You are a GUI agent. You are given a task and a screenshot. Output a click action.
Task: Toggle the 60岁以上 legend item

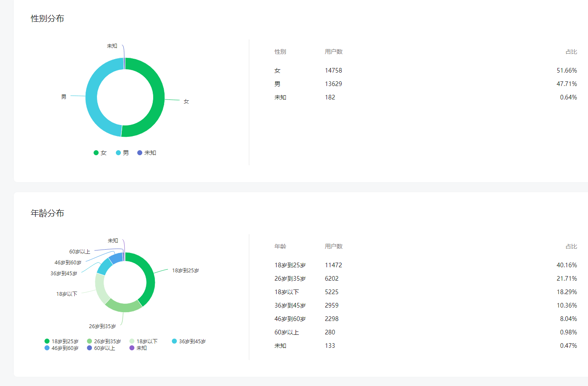pos(101,348)
